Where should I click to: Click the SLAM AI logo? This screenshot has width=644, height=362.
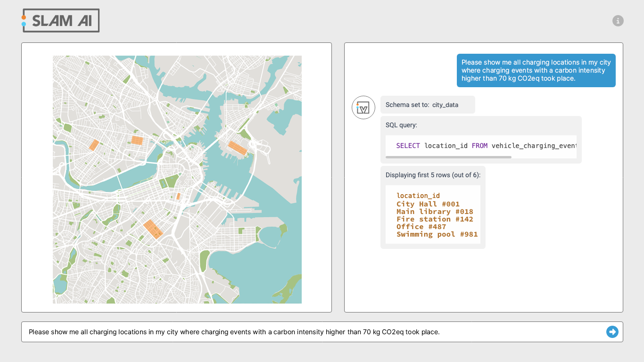tap(60, 21)
